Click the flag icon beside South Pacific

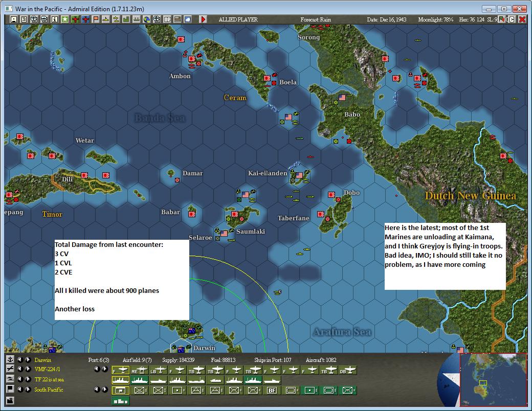(10, 389)
